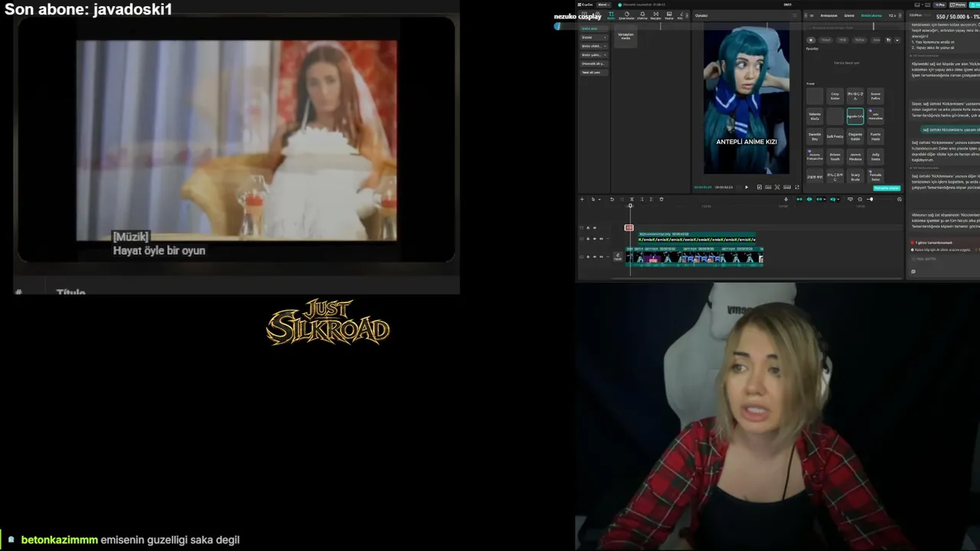Show favorite voices with the star filter

click(812, 40)
